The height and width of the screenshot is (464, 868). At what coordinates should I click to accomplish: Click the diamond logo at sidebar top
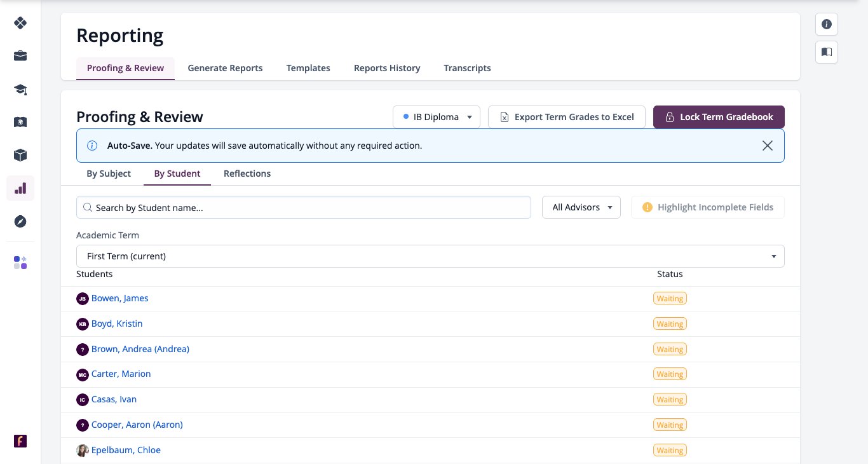[20, 23]
